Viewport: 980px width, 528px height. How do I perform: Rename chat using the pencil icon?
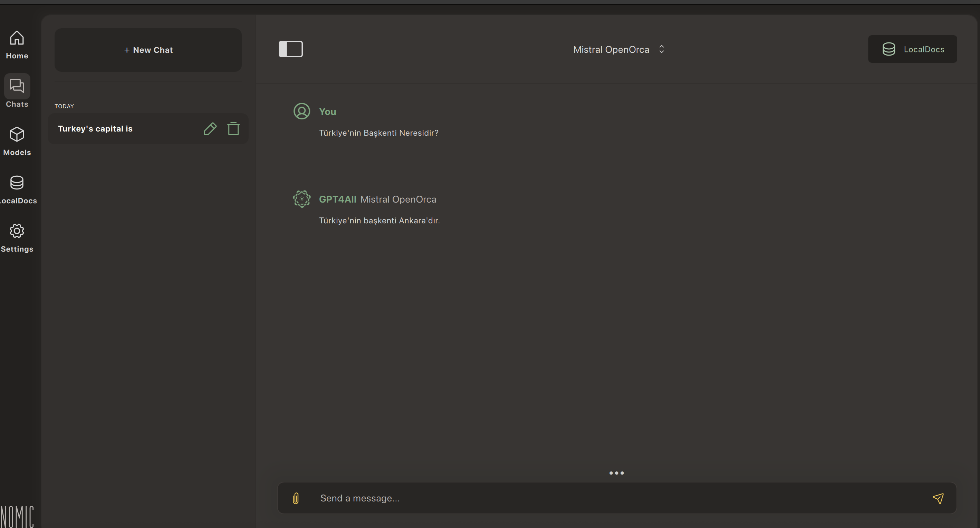click(210, 129)
